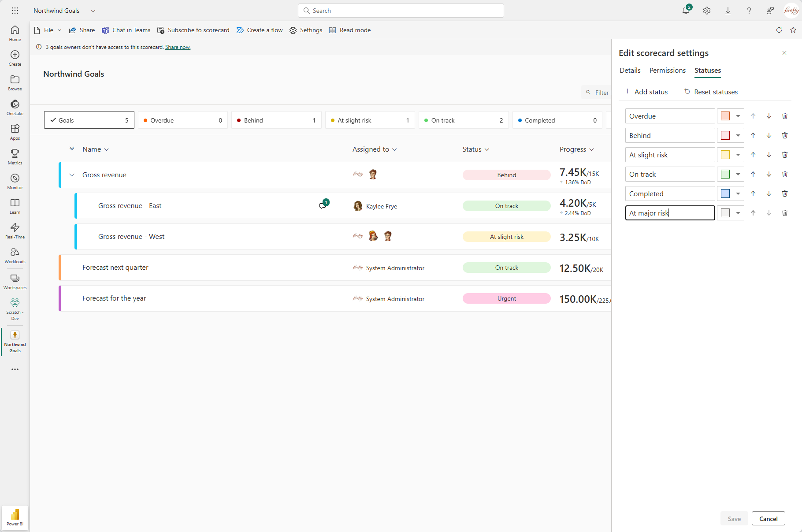Open Northwind Goals title dropdown

click(x=93, y=11)
